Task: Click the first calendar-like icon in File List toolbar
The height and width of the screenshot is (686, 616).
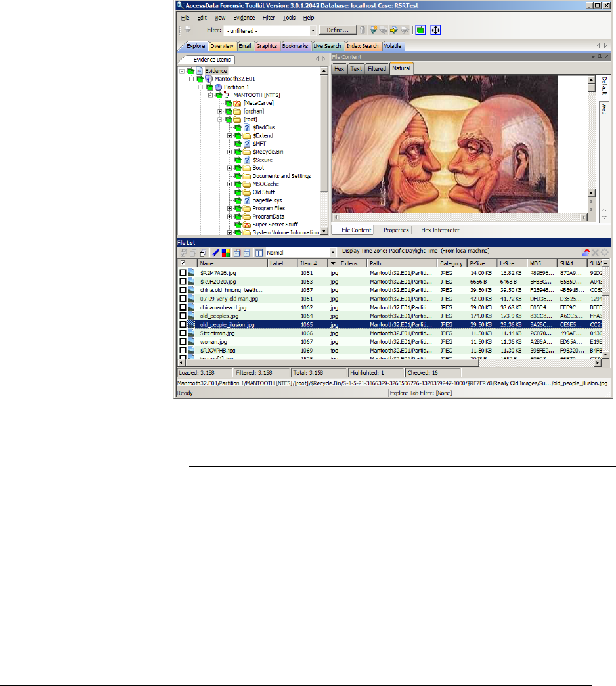Action: [237, 253]
